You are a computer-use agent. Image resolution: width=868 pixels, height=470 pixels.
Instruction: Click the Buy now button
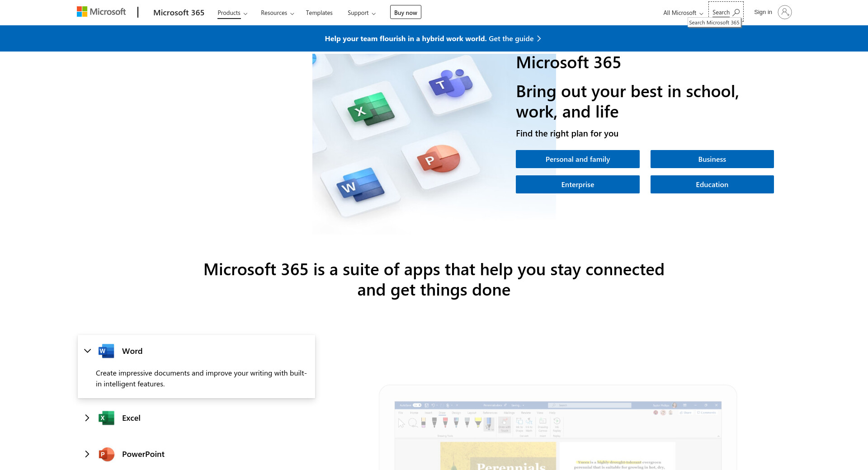(x=406, y=13)
